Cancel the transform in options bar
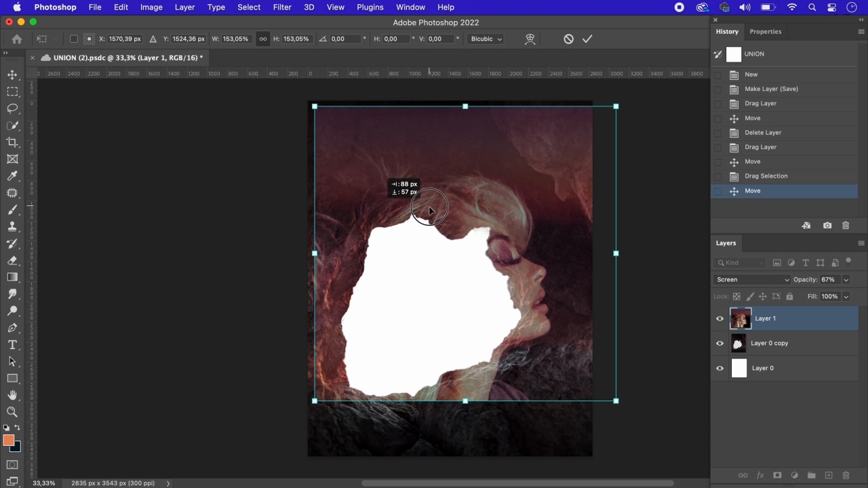 pyautogui.click(x=568, y=39)
